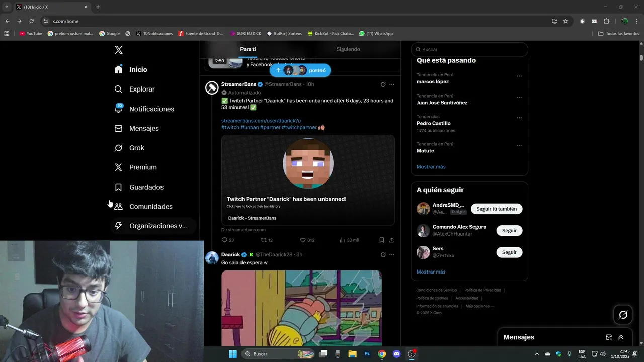The image size is (644, 362).
Task: Open Chrome tab search dropdown arrow
Action: (x=7, y=7)
